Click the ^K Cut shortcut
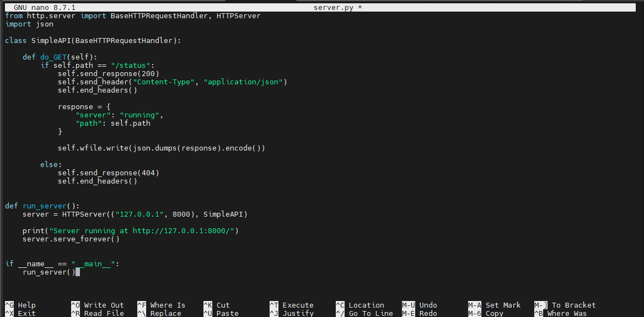Viewport: 644px width, 317px height. pos(217,305)
